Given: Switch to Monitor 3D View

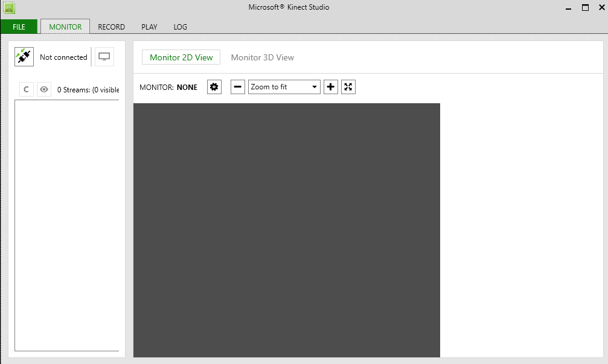Looking at the screenshot, I should point(262,57).
